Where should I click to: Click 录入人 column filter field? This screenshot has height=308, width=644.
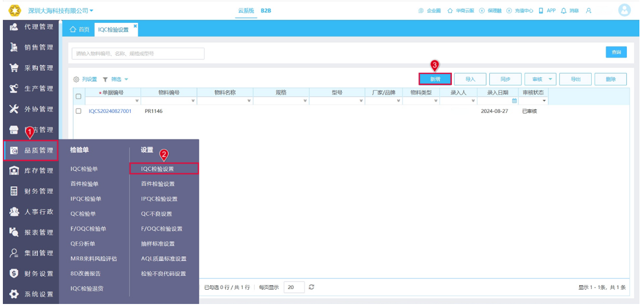click(458, 100)
